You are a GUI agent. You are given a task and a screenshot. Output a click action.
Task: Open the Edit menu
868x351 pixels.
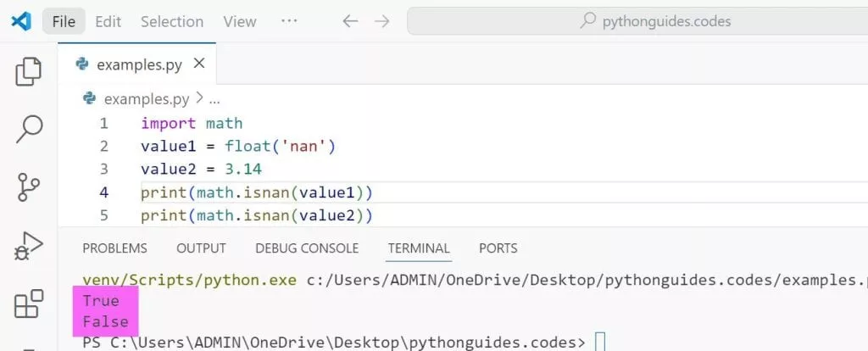click(x=108, y=21)
